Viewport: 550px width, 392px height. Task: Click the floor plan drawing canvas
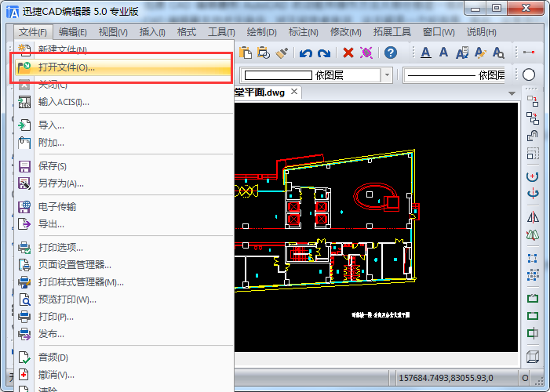tap(376, 227)
